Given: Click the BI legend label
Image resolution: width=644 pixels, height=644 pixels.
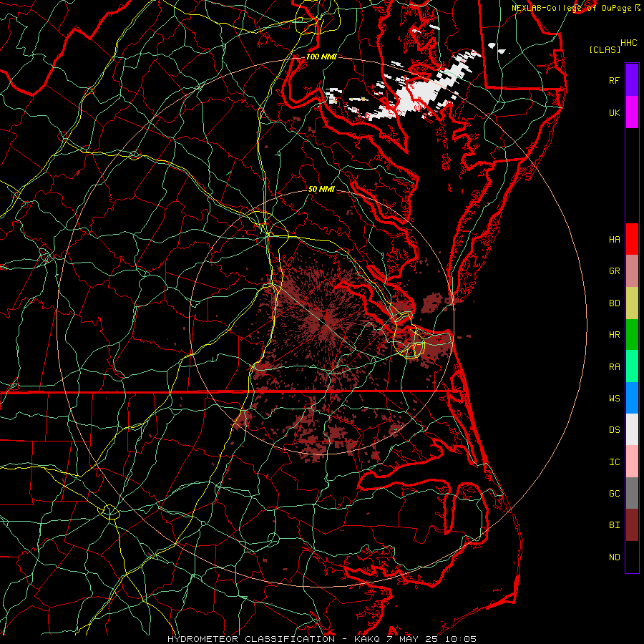Looking at the screenshot, I should click(614, 525).
